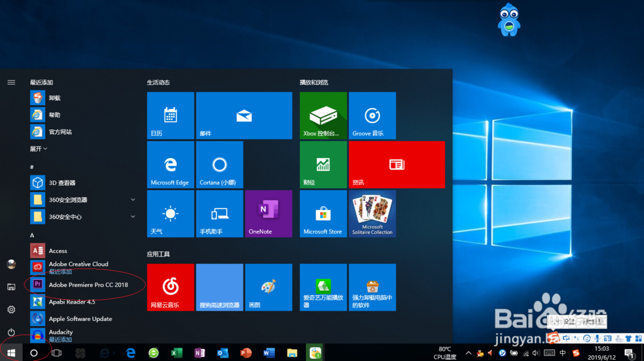Open the user account avatar in Start menu

point(11,264)
